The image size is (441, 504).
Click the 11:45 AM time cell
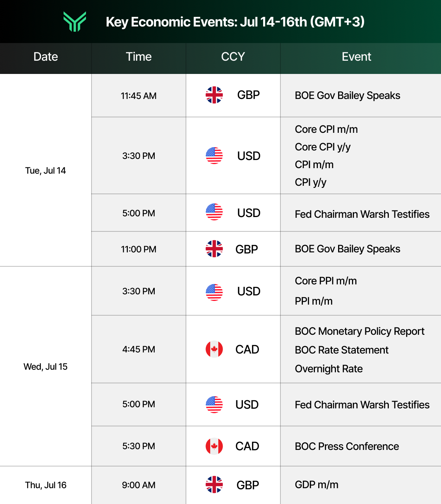pyautogui.click(x=139, y=96)
